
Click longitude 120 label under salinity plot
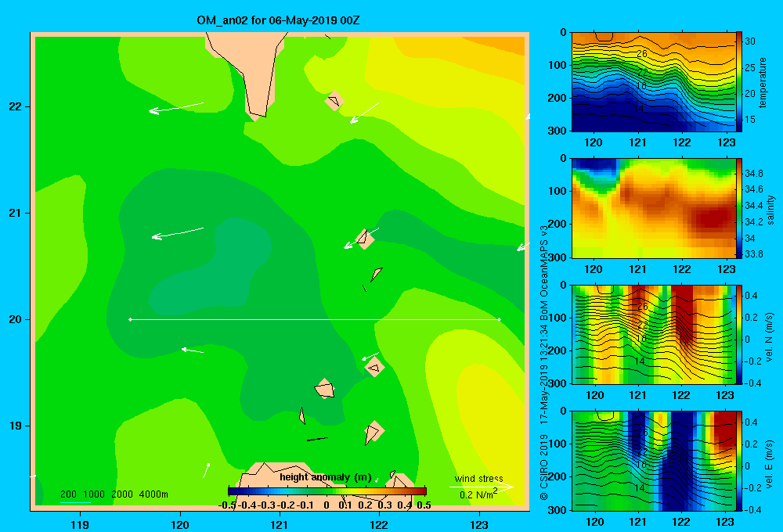click(594, 269)
